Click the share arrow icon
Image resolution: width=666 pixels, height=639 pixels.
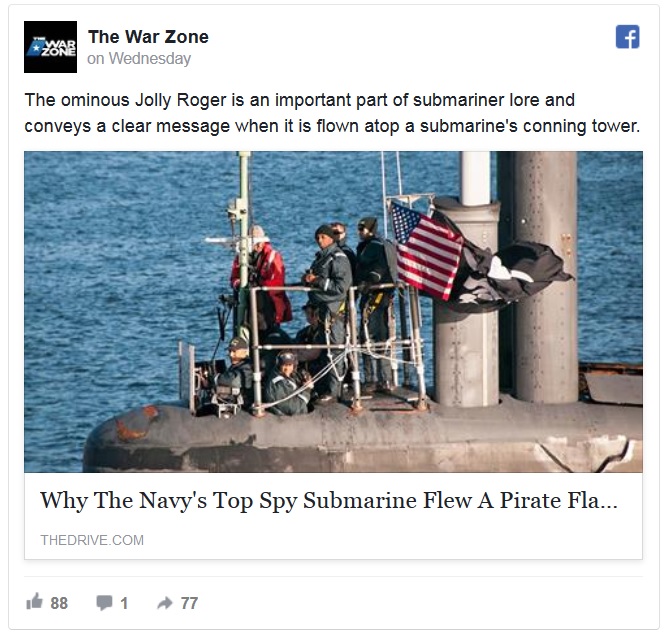tap(165, 602)
